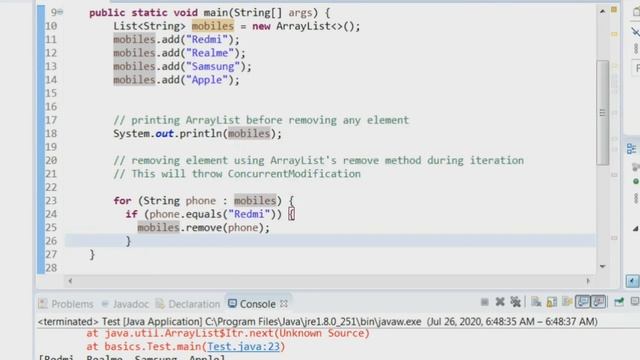Click the "Samsung" string on line 13
This screenshot has height=360, width=640.
coord(213,67)
